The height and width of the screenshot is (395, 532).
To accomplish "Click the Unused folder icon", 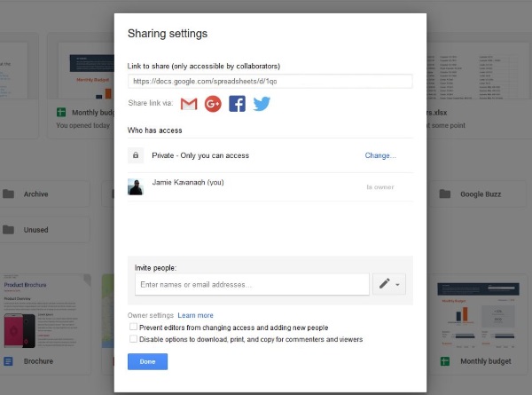I will [9, 229].
